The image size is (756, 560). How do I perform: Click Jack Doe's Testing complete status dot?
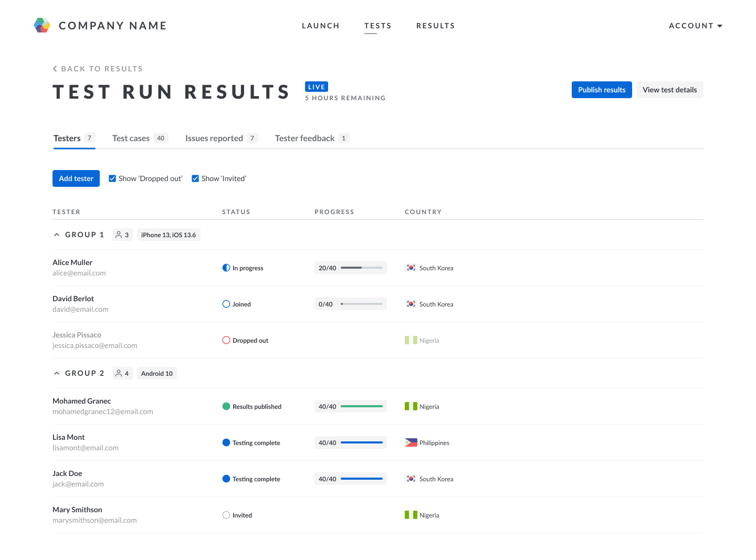[x=226, y=479]
